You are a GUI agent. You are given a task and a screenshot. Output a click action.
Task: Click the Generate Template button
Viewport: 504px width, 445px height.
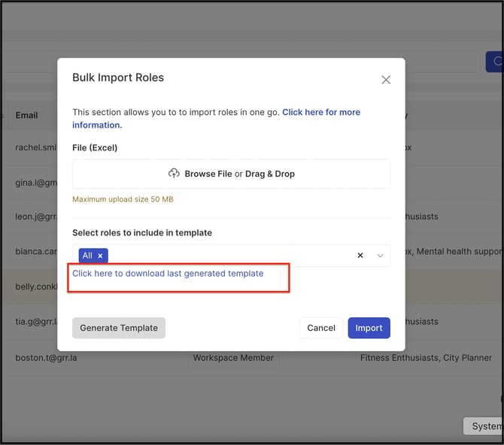click(119, 328)
